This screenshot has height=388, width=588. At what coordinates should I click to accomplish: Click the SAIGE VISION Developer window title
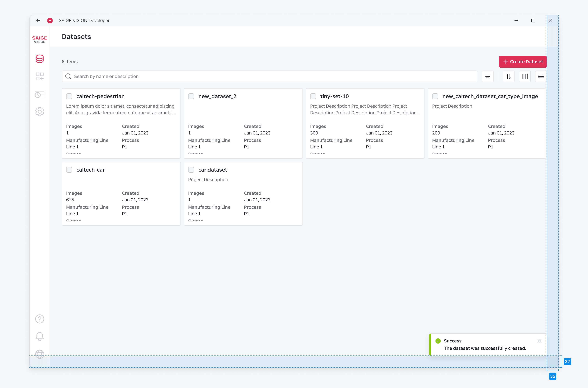pyautogui.click(x=84, y=21)
